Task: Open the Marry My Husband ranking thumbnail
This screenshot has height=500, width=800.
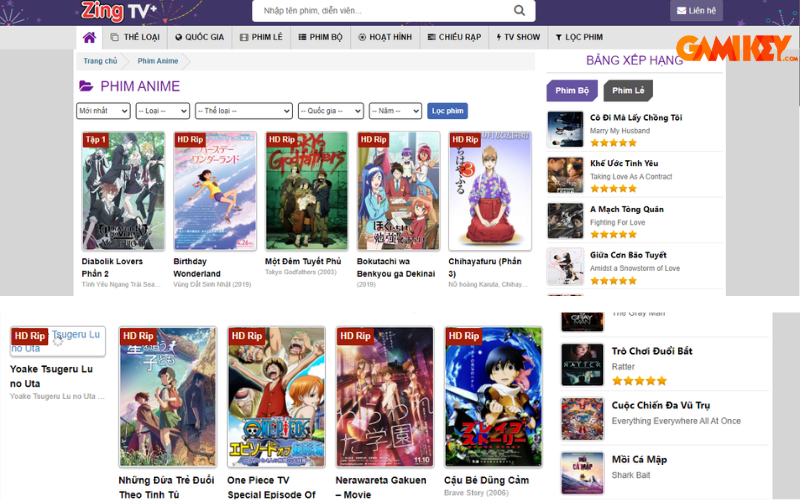Action: (x=565, y=130)
